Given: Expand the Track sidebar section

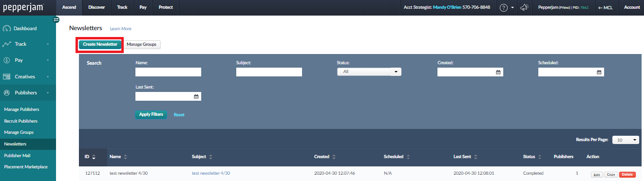Looking at the screenshot, I should [48, 44].
